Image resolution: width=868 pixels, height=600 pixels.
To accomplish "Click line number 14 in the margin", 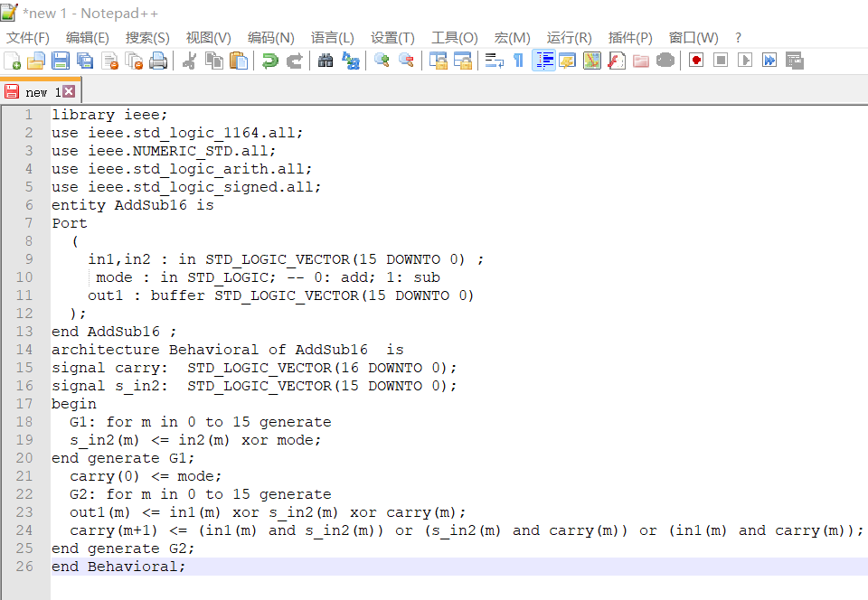I will pyautogui.click(x=24, y=350).
